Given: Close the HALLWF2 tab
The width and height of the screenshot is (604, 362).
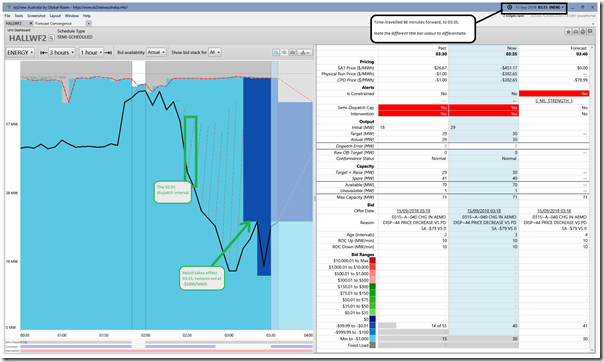Looking at the screenshot, I should [31, 23].
